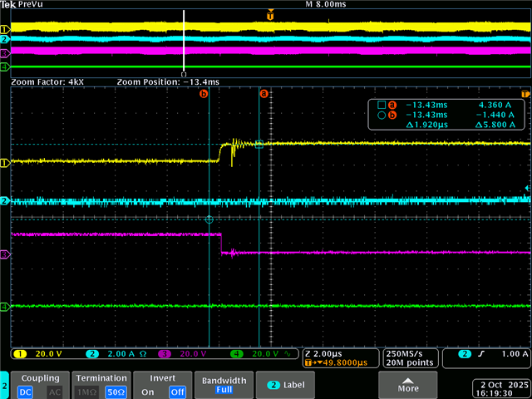
Task: Click trigger T marker at zoom window corner
Action: 525,94
